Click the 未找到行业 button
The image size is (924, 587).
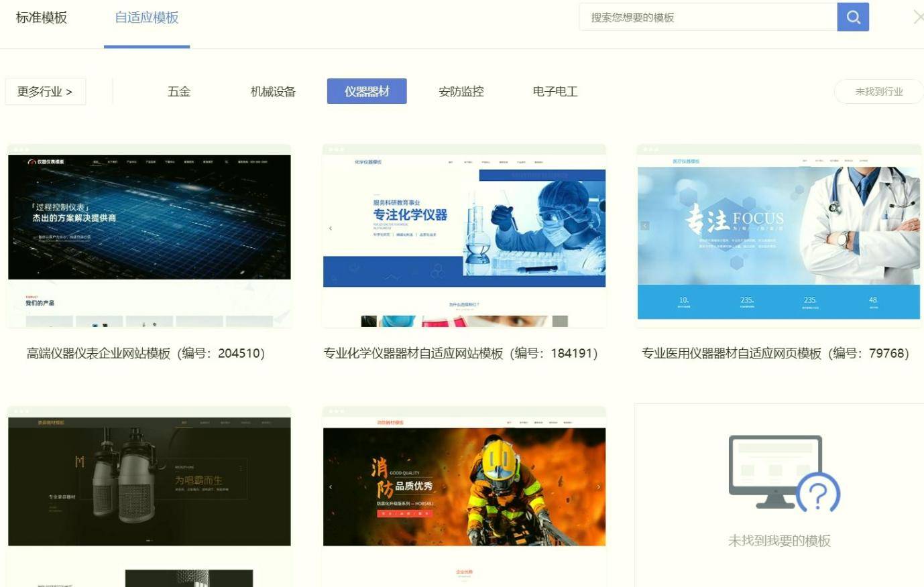pyautogui.click(x=878, y=91)
